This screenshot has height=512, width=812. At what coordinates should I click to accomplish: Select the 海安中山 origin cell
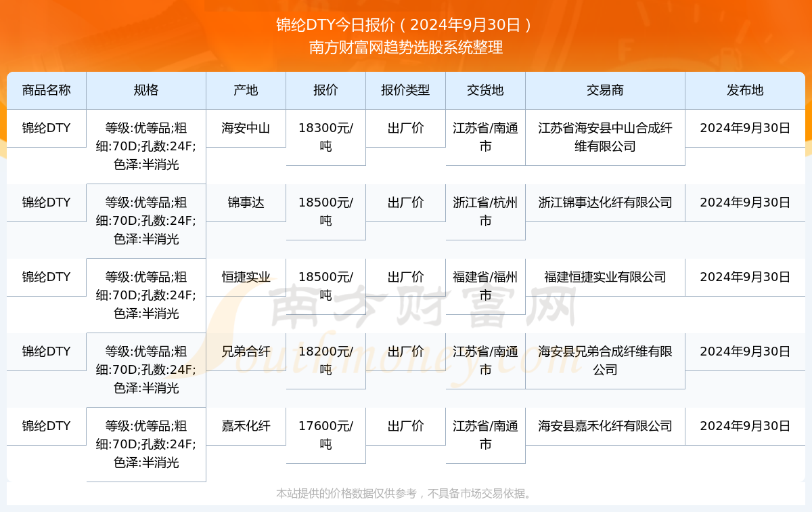click(x=246, y=128)
